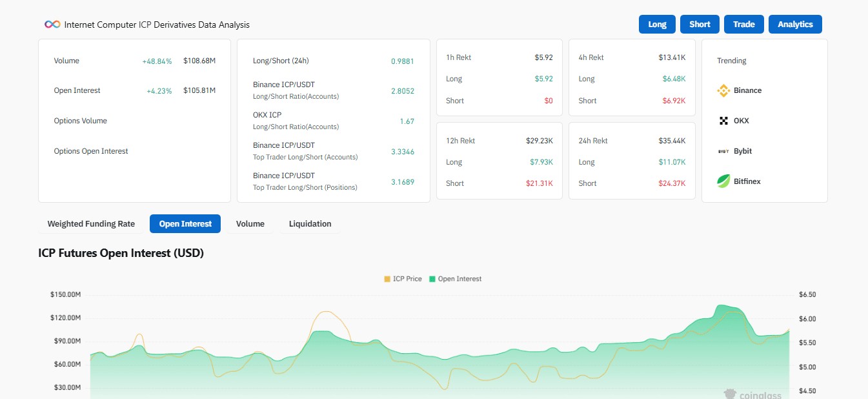Toggle the Open Interest legend series

(x=455, y=279)
